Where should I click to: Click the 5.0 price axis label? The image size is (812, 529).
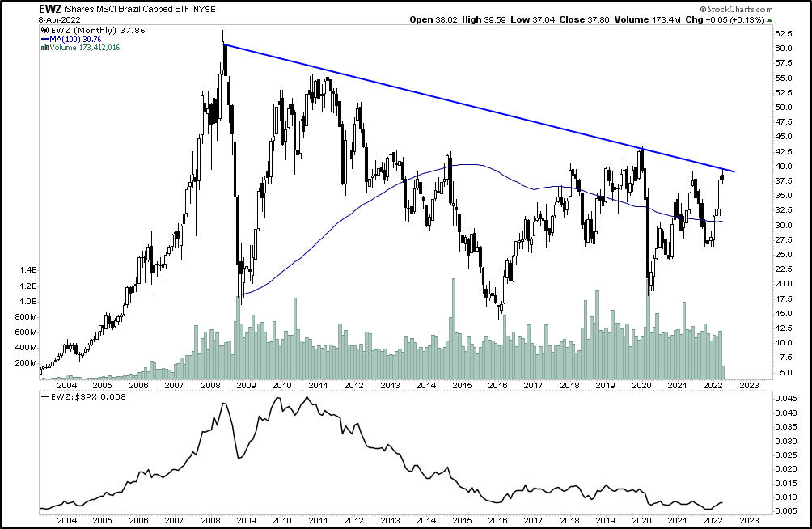pos(785,373)
